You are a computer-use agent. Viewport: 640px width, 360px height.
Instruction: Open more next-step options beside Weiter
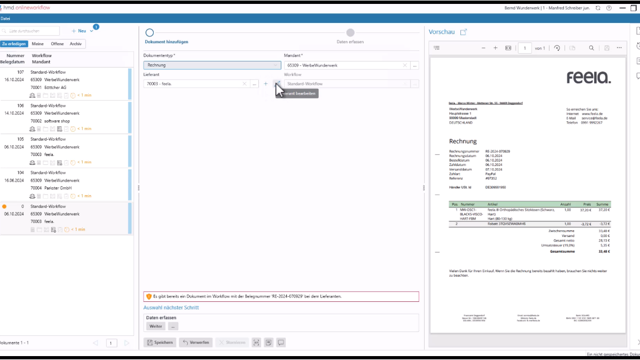coord(173,327)
